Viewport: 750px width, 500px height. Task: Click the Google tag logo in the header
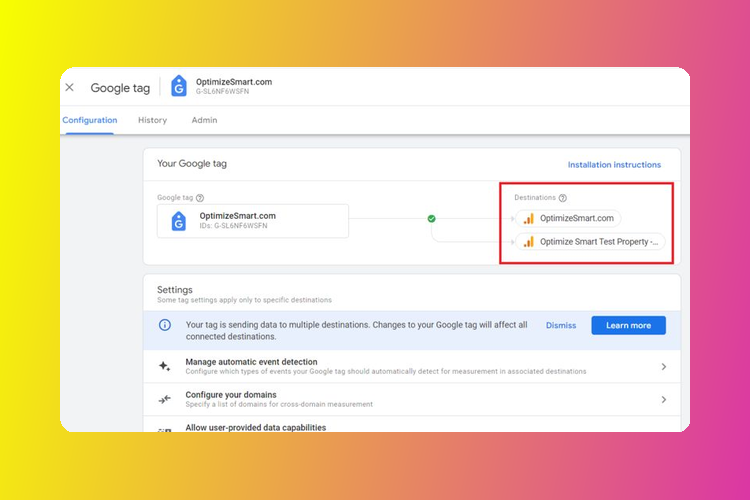point(178,86)
